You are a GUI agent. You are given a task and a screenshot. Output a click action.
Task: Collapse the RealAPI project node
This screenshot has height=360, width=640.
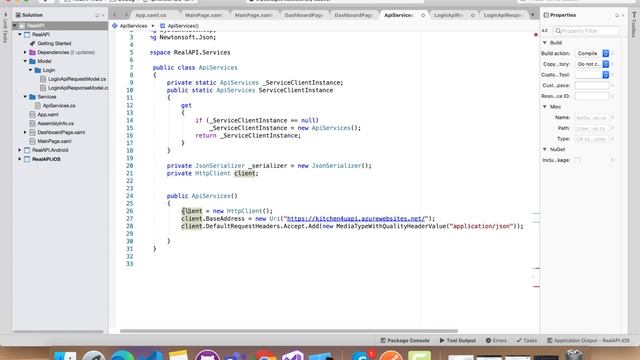coord(20,35)
